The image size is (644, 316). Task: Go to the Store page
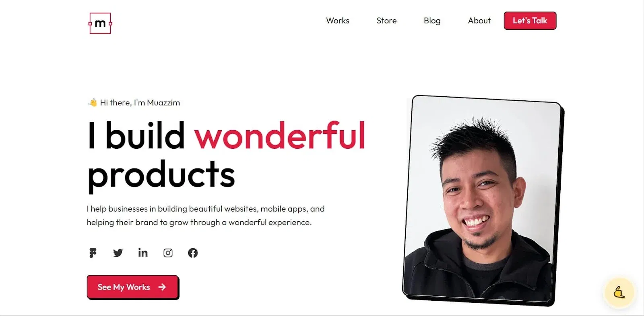tap(386, 21)
